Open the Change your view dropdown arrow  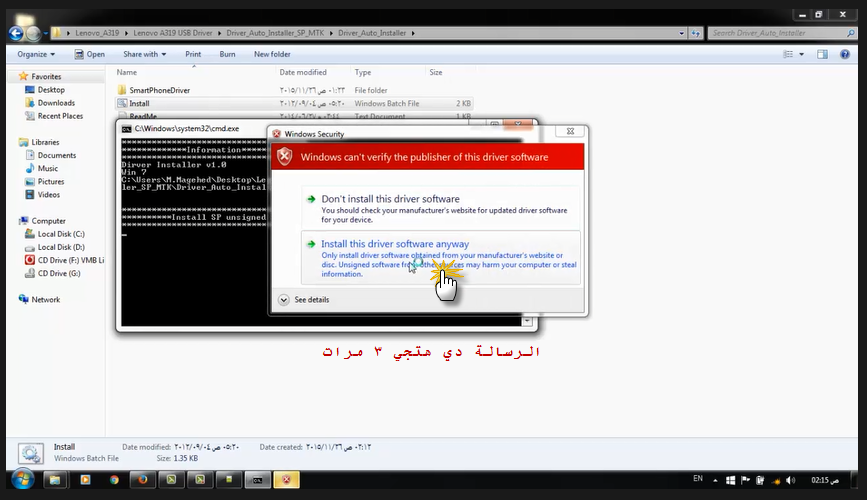click(x=801, y=54)
